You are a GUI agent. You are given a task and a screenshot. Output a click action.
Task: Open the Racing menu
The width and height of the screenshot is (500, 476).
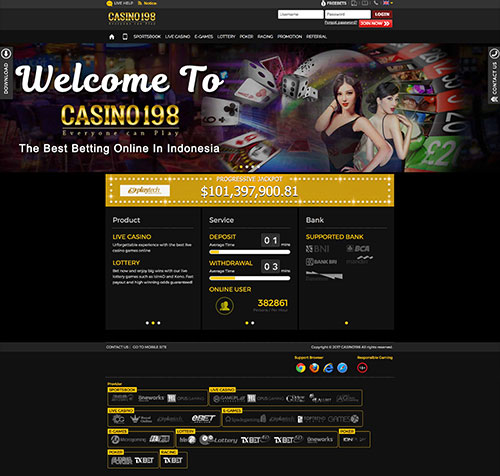coord(265,37)
